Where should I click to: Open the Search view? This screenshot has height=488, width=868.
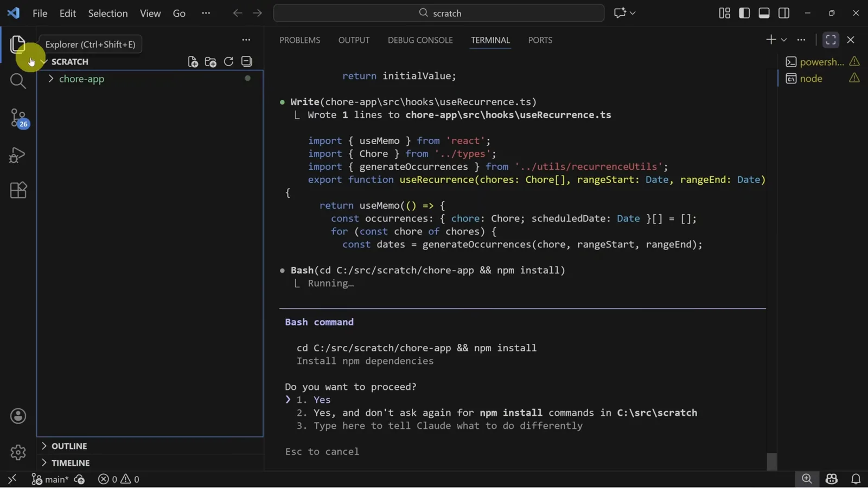pyautogui.click(x=18, y=81)
